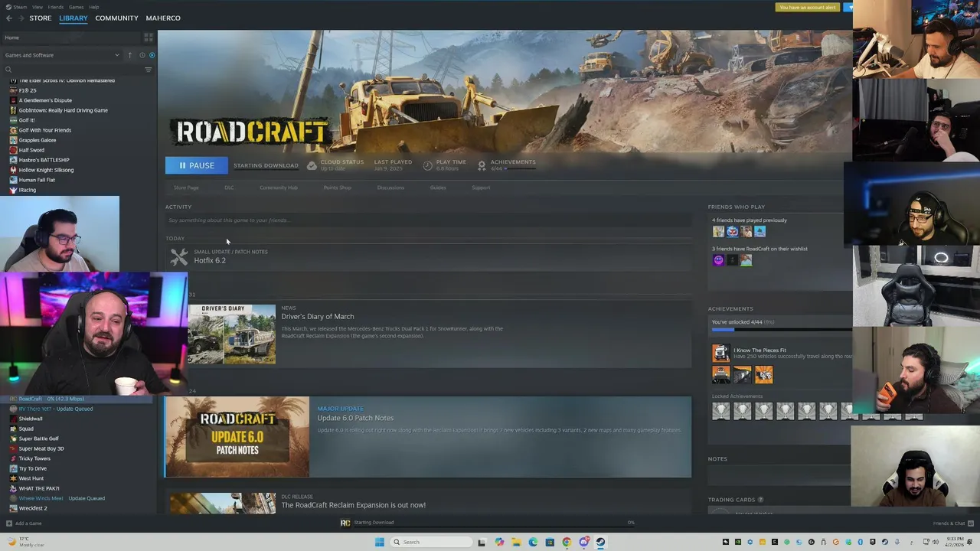The image size is (980, 551).
Task: Click the Hotfix wrench tools icon
Action: [x=178, y=257]
